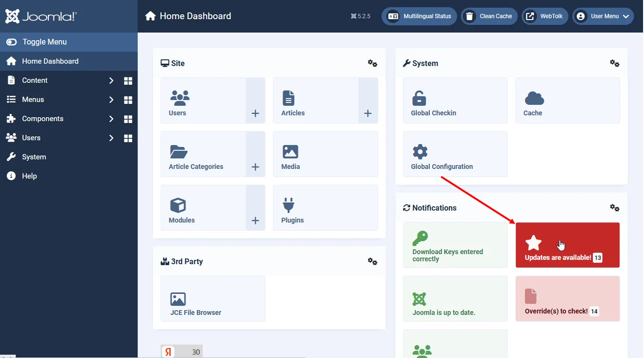Open the Users dashboard grid icon

point(128,138)
